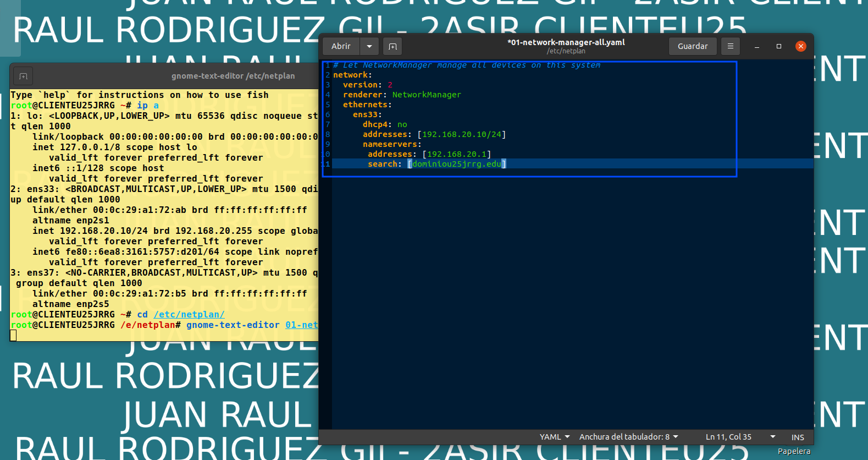Click the 'ethernets:' line
The image size is (868, 460).
pyautogui.click(x=367, y=105)
